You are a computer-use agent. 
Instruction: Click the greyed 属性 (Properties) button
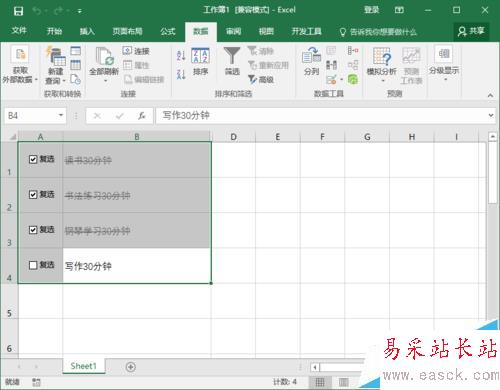pyautogui.click(x=136, y=65)
